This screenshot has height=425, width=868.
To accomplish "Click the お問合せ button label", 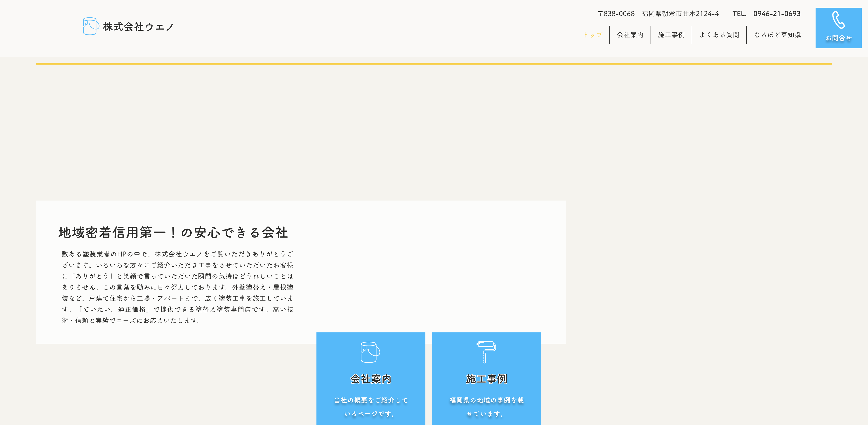I will point(838,38).
